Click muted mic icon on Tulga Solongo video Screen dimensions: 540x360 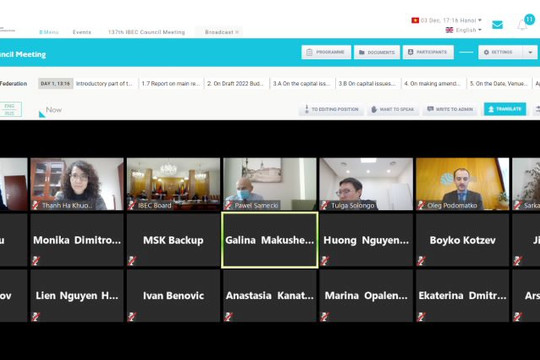(x=324, y=205)
